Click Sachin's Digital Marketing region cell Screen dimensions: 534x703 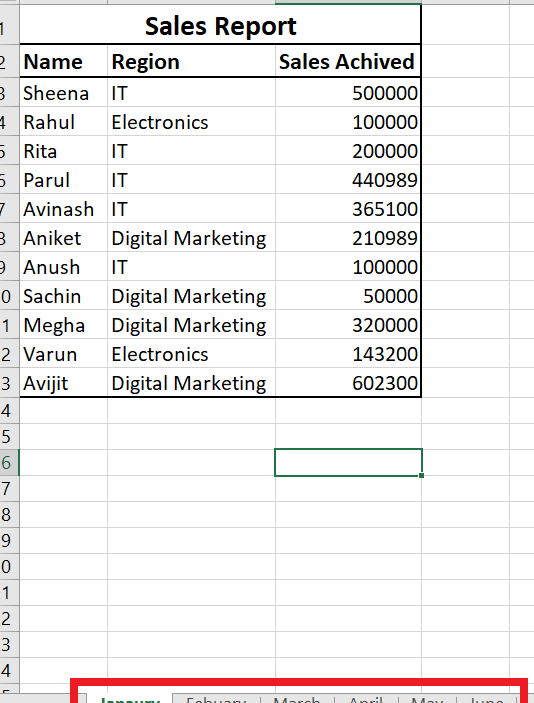pos(191,296)
